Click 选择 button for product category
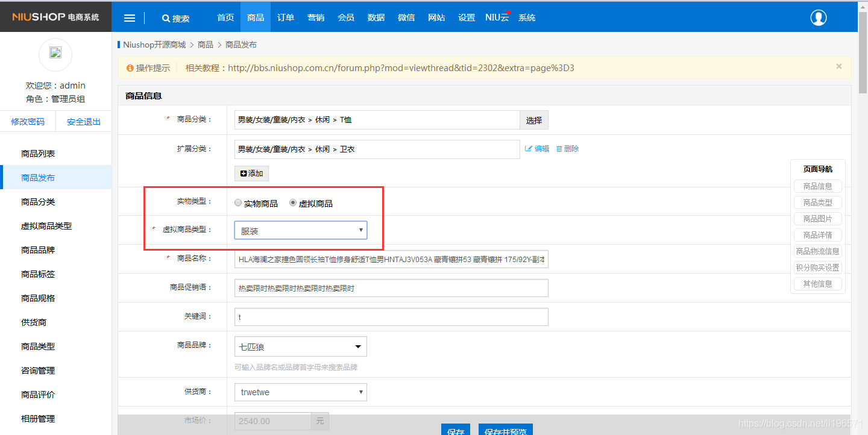The height and width of the screenshot is (435, 868). [534, 120]
